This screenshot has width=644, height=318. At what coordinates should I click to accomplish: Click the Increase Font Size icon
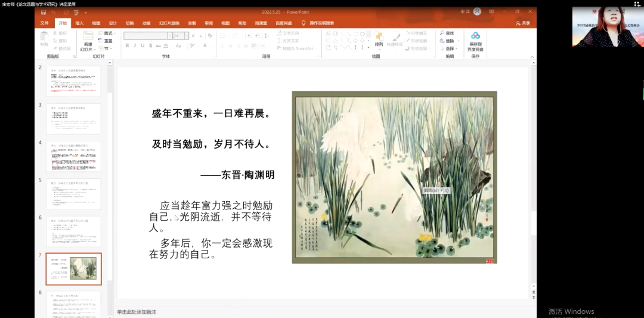pos(193,36)
